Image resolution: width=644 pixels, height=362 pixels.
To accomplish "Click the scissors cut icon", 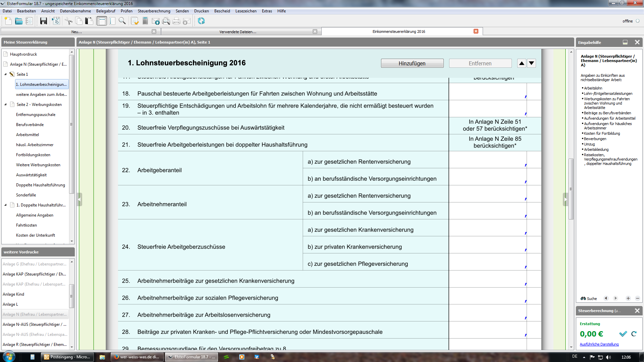I will click(x=69, y=21).
